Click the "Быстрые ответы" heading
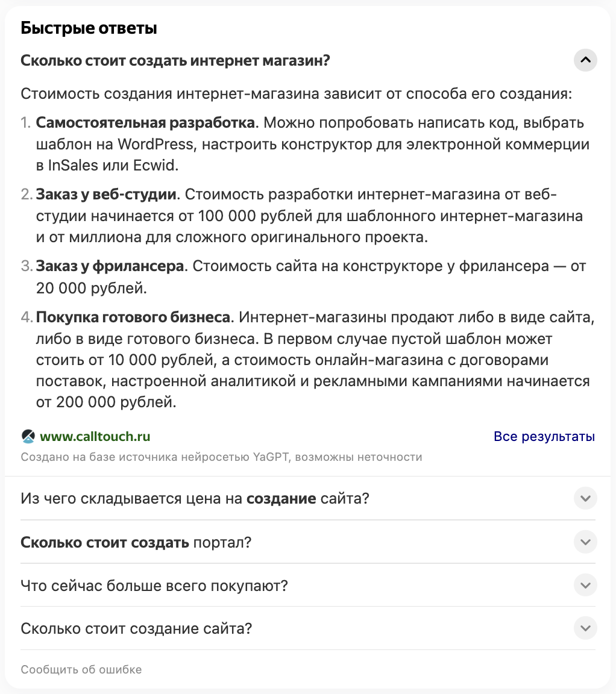 coord(89,28)
